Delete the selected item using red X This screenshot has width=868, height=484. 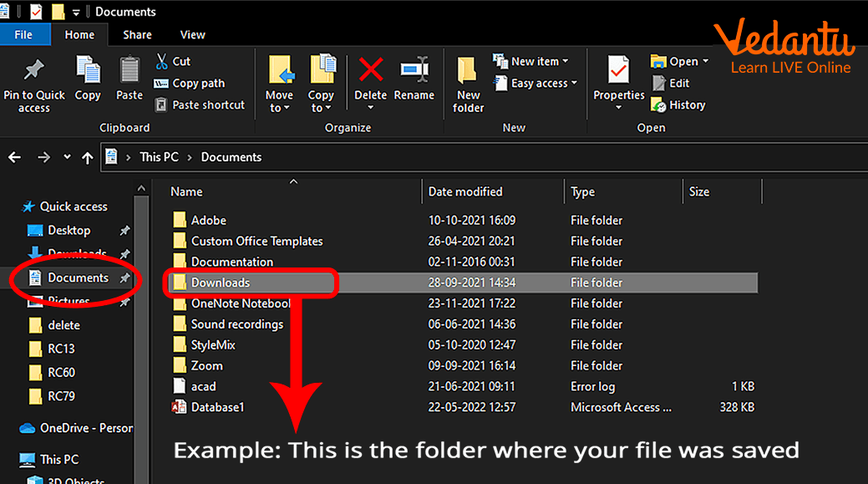(x=370, y=71)
